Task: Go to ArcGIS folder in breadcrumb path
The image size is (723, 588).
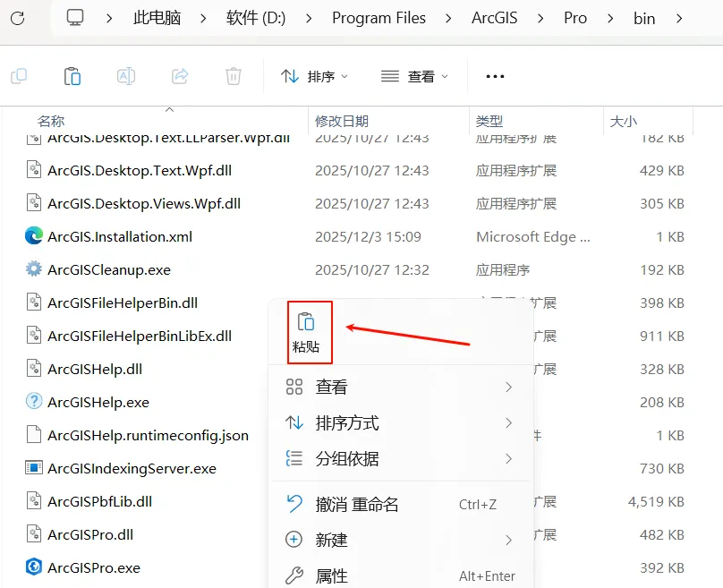Action: [x=494, y=18]
